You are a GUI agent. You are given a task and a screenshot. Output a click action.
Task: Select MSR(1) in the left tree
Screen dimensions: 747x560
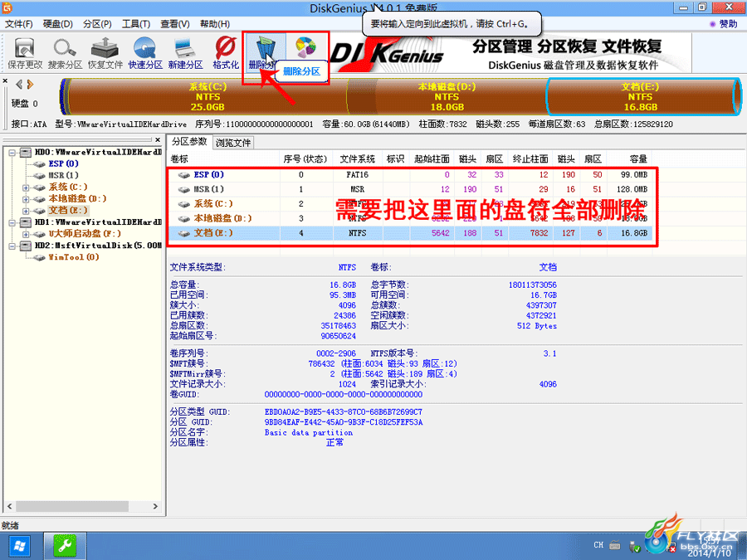63,176
